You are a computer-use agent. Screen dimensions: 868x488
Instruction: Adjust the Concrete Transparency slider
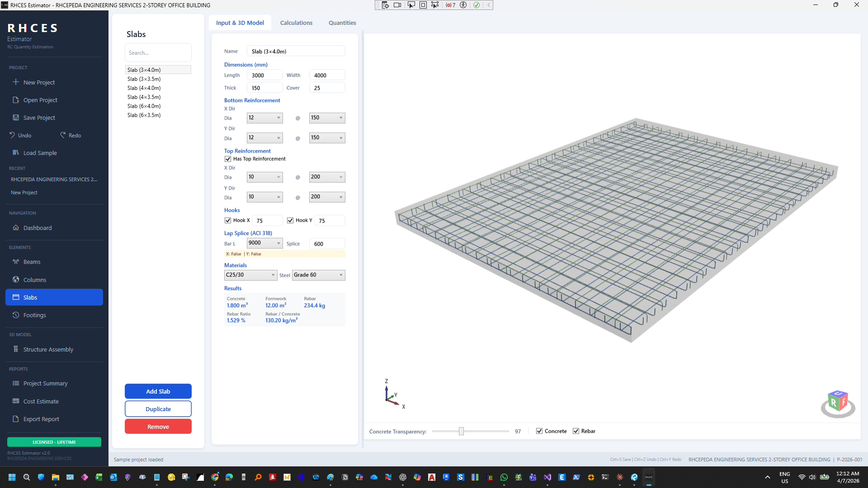[461, 431]
